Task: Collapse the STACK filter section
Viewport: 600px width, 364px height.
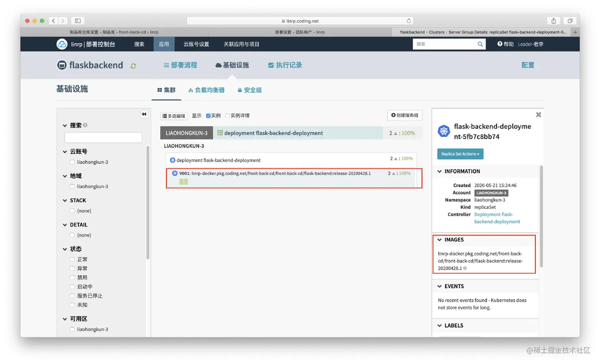Action: click(x=65, y=201)
